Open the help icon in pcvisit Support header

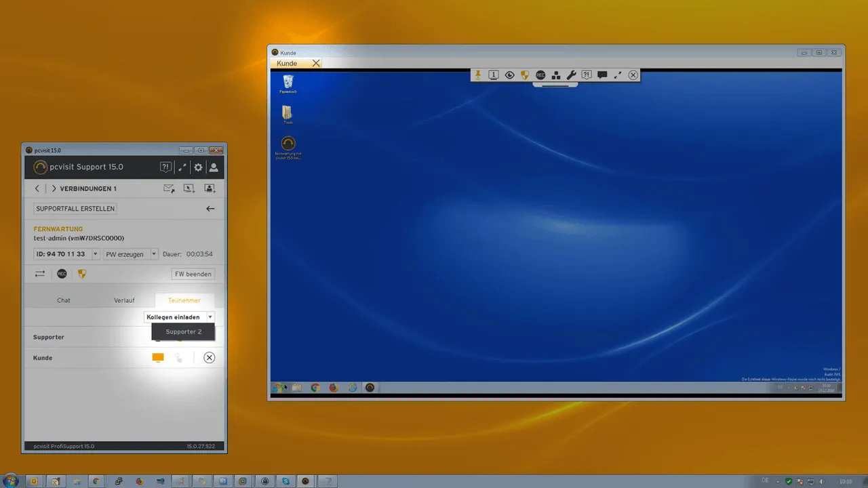[165, 167]
